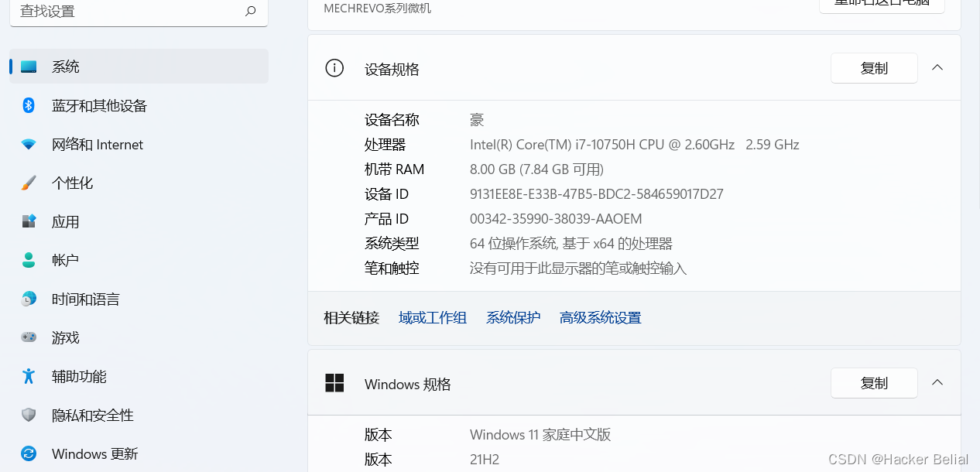
Task: Click the 相关链接 label
Action: (351, 317)
